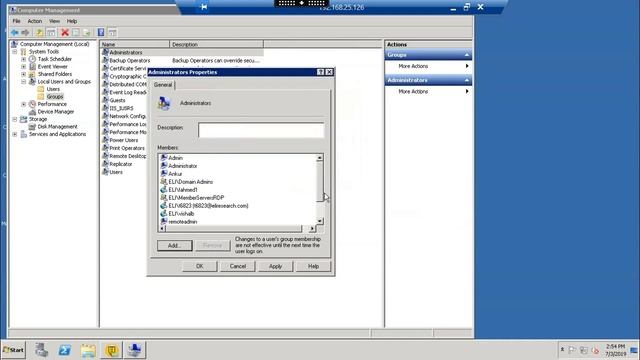Image resolution: width=640 pixels, height=360 pixels.
Task: Select the Groups folder in tree
Action: pos(55,97)
